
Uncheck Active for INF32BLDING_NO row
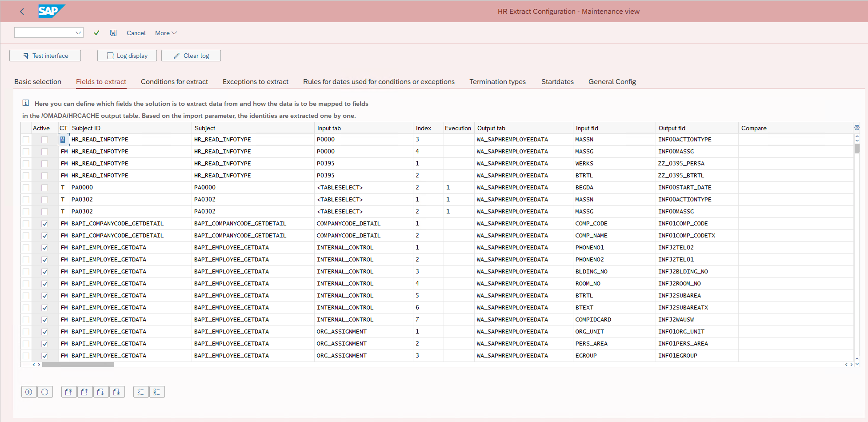(44, 272)
